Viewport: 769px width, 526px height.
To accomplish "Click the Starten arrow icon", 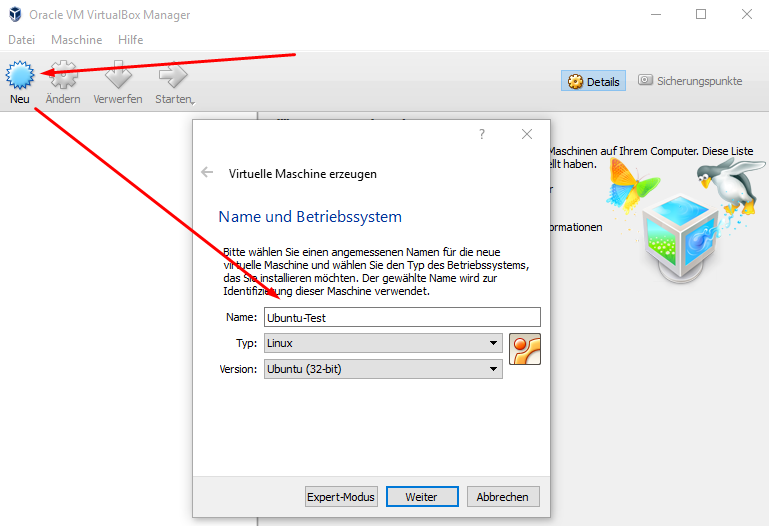I will point(173,76).
